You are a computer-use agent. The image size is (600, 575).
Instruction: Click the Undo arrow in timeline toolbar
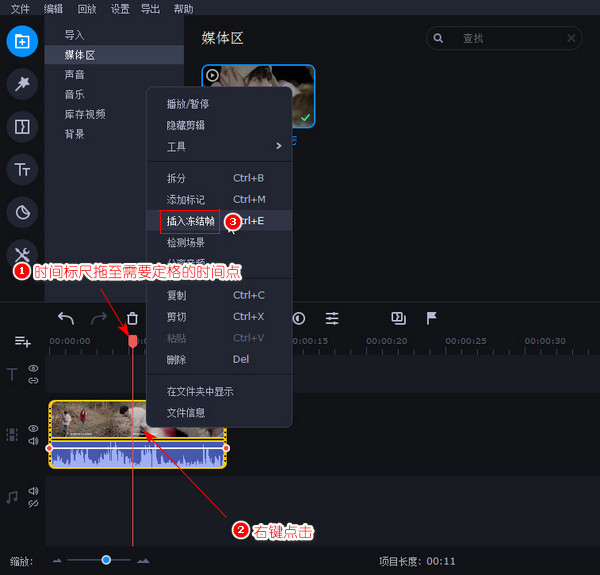pos(66,318)
